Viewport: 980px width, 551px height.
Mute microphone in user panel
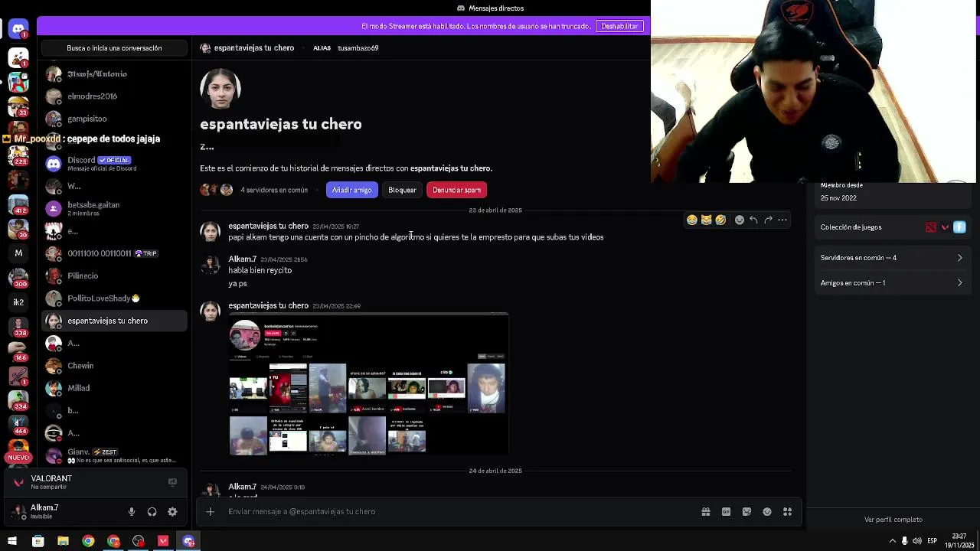[132, 512]
